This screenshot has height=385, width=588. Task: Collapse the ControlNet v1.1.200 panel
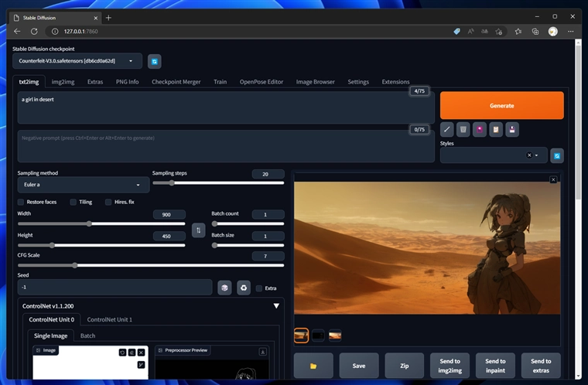click(276, 306)
